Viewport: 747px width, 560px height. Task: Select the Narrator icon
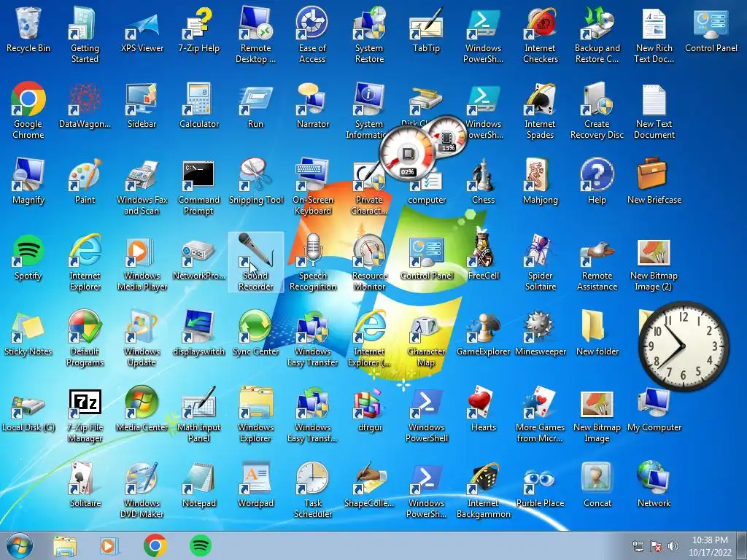click(x=312, y=99)
